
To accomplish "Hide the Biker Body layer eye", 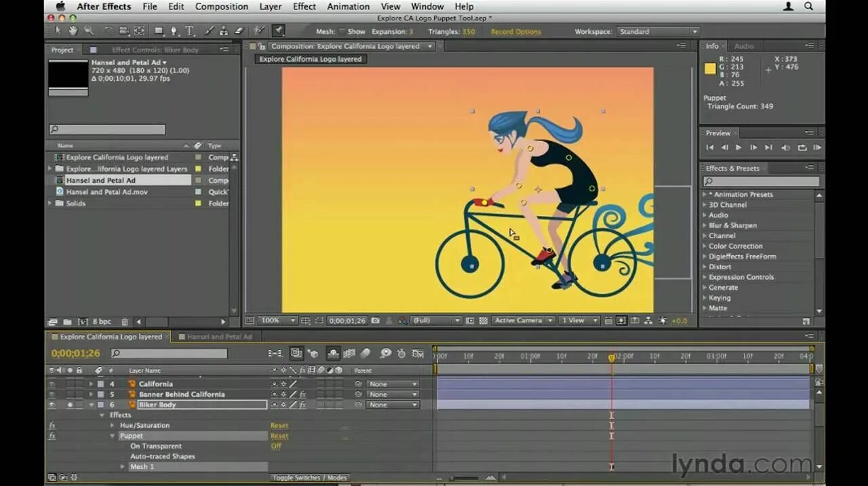I will [x=52, y=405].
